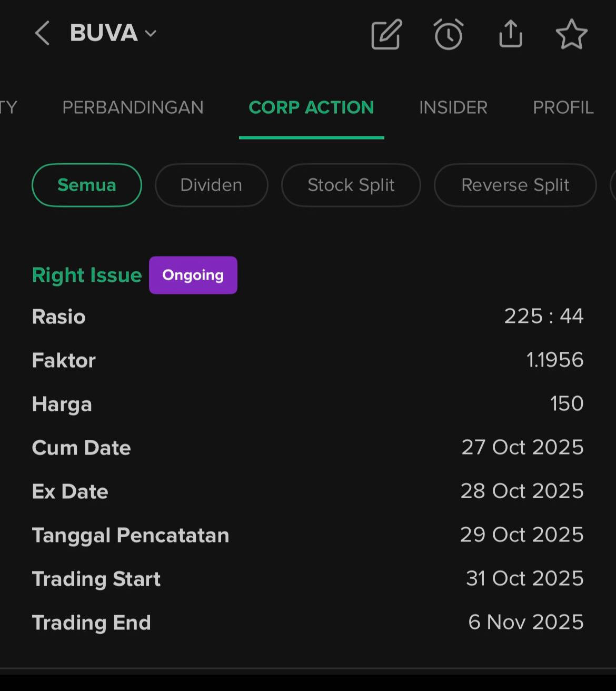Open the note edit icon

386,35
